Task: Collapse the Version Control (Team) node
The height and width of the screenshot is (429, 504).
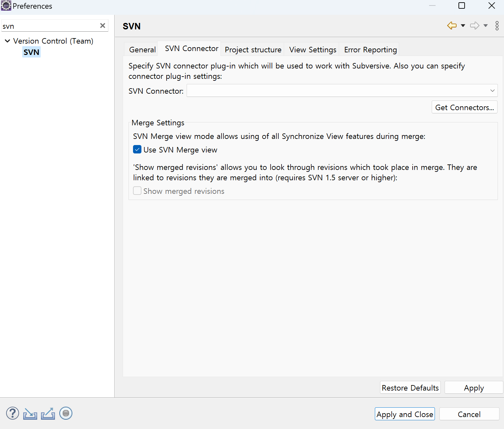Action: (x=7, y=41)
